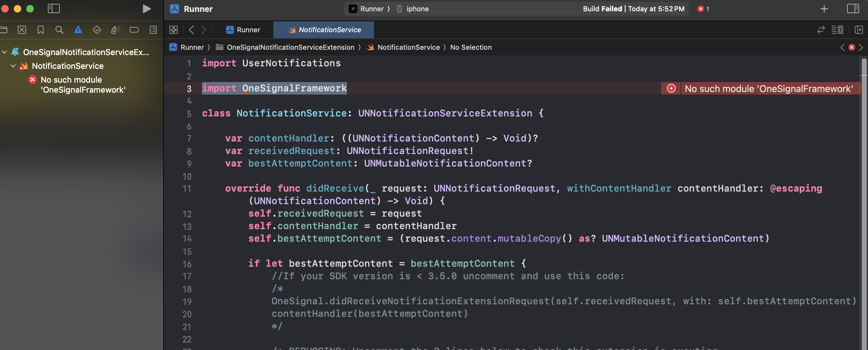Viewport: 868px width, 350px height.
Task: Click the red error icon in jump bar
Action: pos(851,47)
